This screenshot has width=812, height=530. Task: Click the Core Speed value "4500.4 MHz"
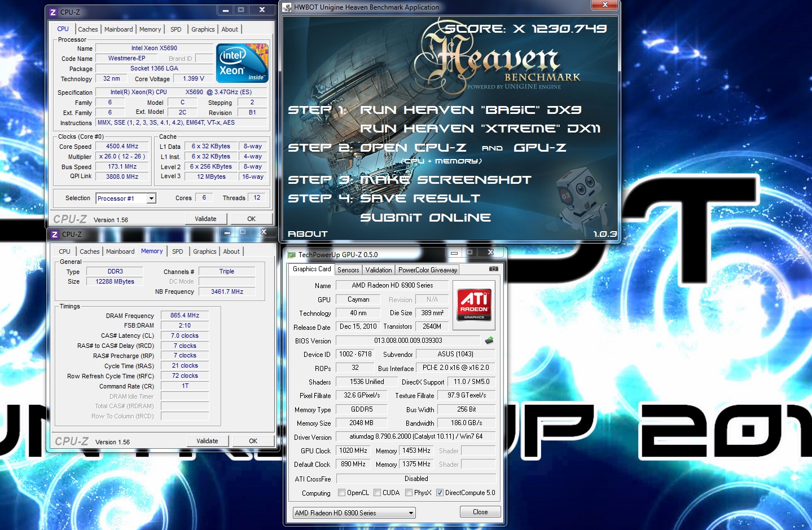pos(122,146)
